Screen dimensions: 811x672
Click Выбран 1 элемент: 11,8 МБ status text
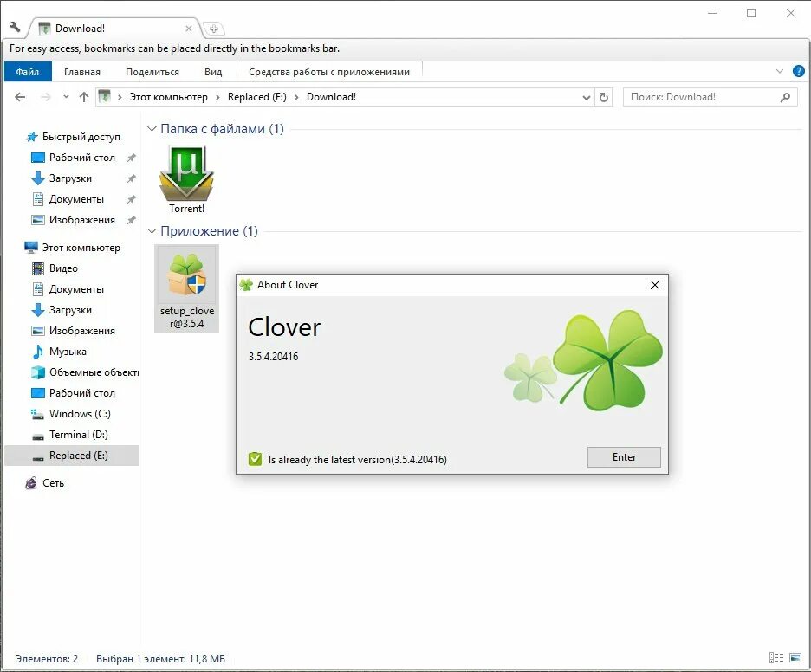pos(160,658)
